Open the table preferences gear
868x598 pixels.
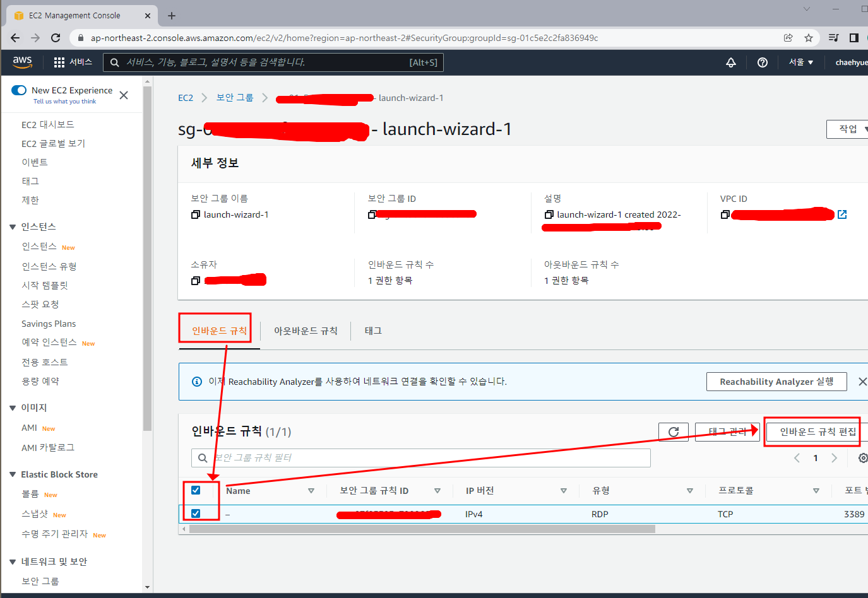pyautogui.click(x=862, y=458)
